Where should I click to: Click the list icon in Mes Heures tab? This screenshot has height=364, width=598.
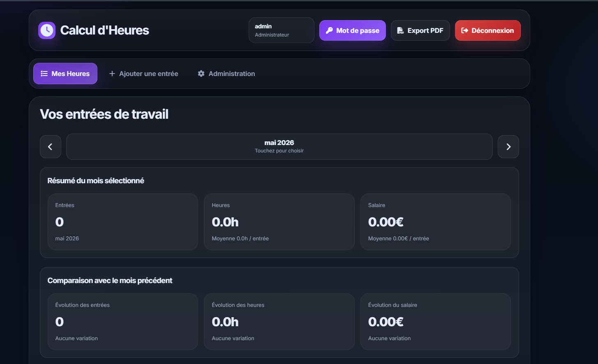(x=44, y=74)
